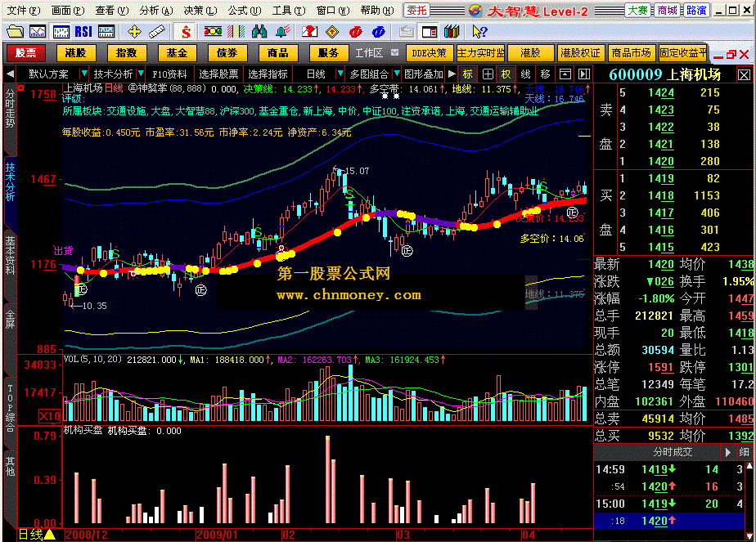
Task: Toggle the 细 detail button in 分时成交
Action: [x=745, y=452]
